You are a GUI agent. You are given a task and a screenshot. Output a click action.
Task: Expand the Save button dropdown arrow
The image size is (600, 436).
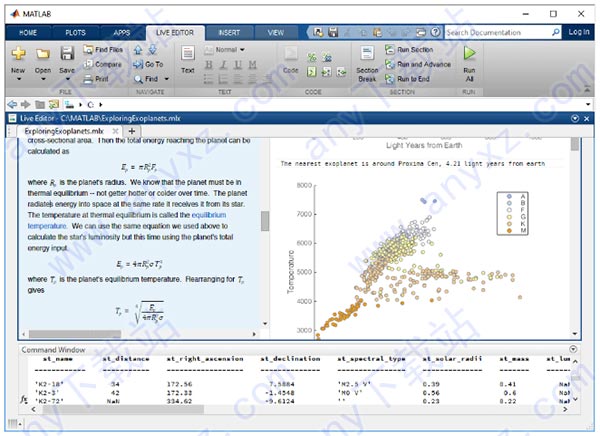[x=67, y=79]
